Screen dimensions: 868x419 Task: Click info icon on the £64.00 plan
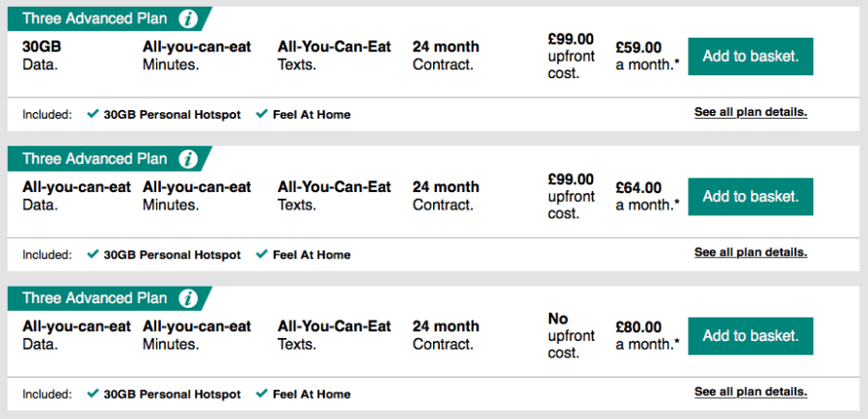pos(189,158)
